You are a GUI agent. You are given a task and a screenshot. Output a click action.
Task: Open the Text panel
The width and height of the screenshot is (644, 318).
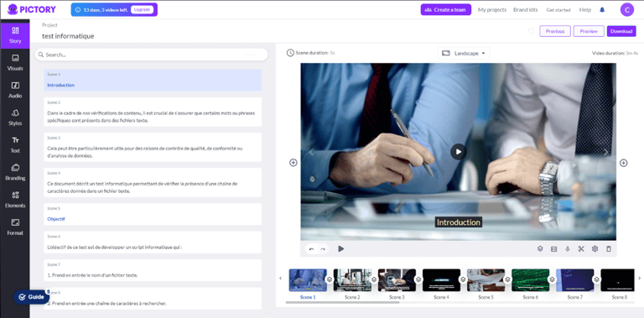click(x=15, y=145)
